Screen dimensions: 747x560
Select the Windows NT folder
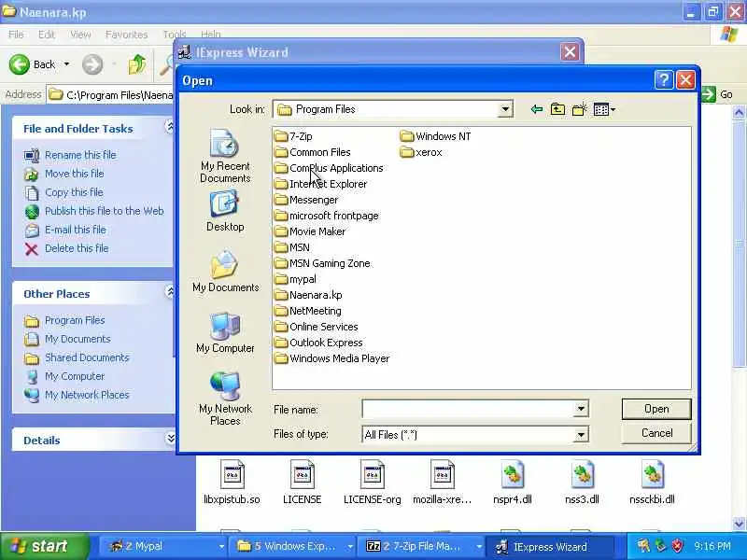(x=435, y=136)
